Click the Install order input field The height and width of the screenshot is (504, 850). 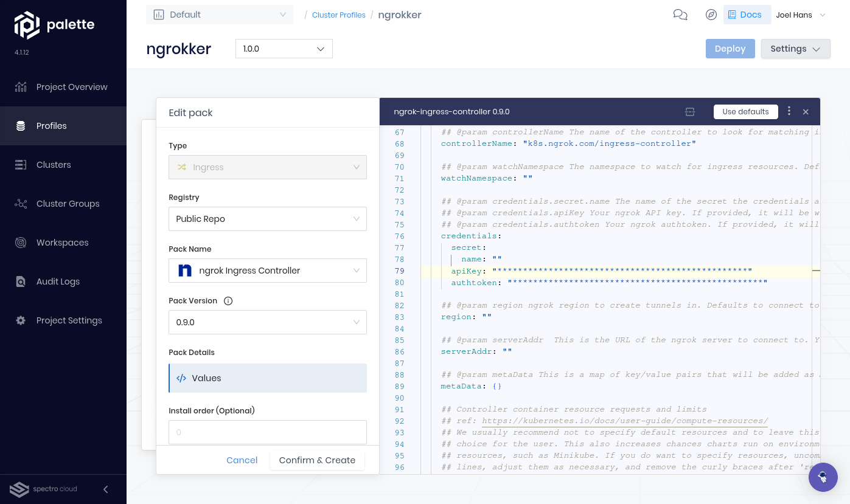pos(267,432)
